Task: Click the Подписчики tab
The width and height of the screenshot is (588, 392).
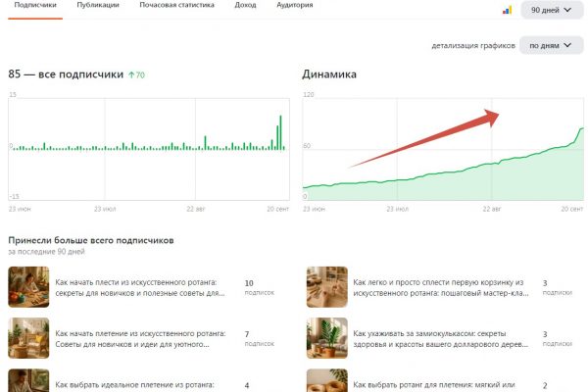Action: click(32, 6)
